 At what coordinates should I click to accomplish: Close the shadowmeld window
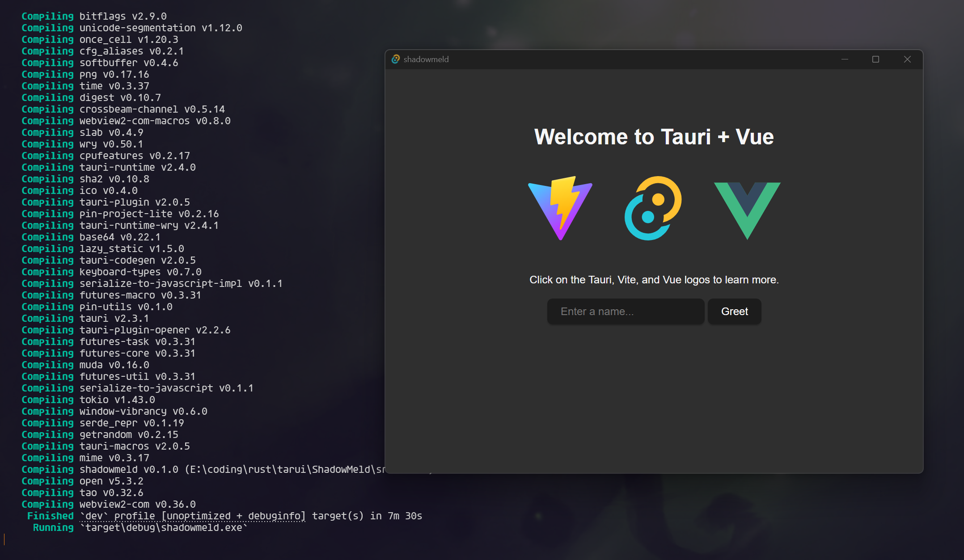[907, 59]
